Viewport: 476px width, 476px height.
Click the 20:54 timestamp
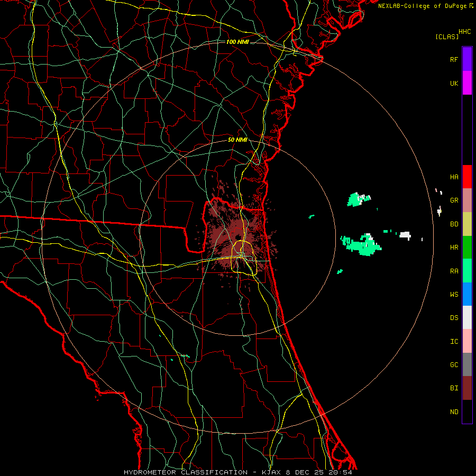tap(340, 472)
